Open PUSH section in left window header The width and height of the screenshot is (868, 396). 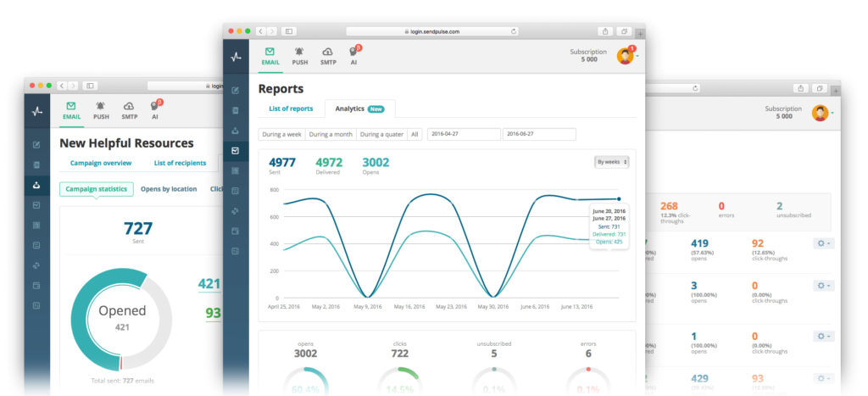pyautogui.click(x=101, y=111)
